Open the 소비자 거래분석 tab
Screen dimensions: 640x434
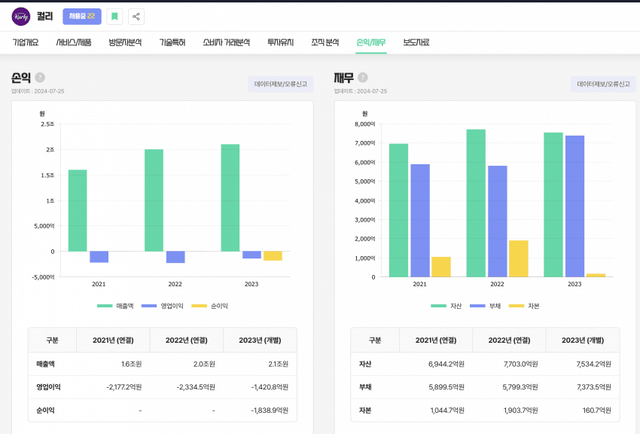coord(226,43)
